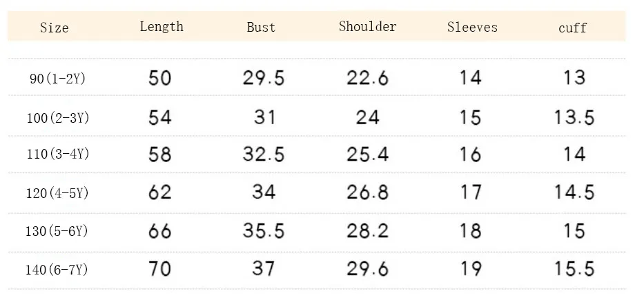The height and width of the screenshot is (298, 644).
Task: Click shoulder value 28.2
Action: tap(367, 231)
